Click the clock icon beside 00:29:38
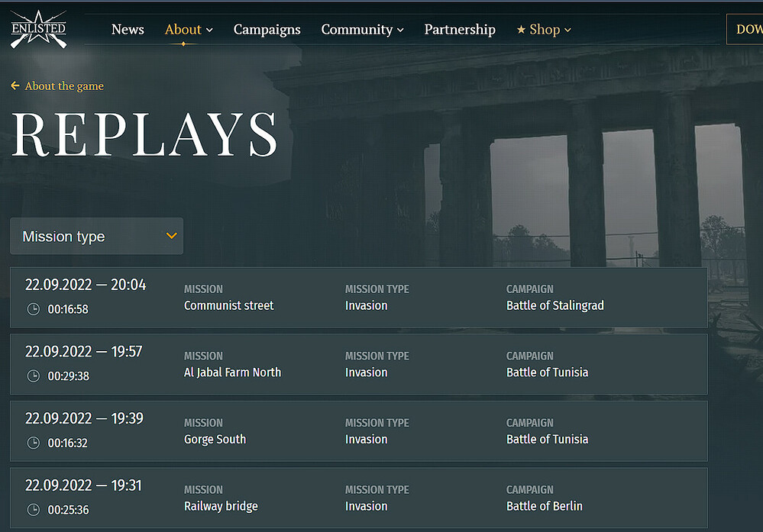This screenshot has width=763, height=532. 33,376
